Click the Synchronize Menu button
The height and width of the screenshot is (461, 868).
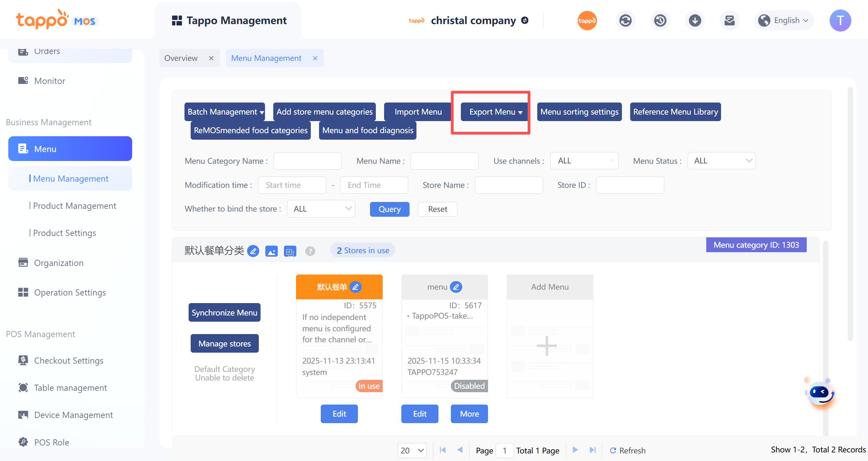224,312
